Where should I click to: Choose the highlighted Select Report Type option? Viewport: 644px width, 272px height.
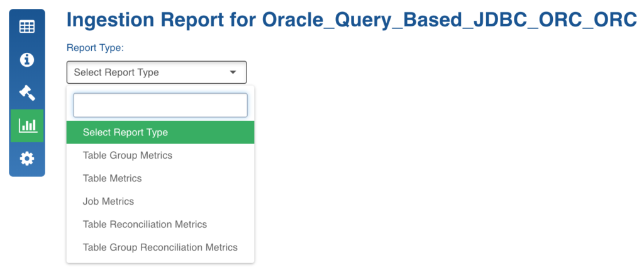click(x=160, y=132)
